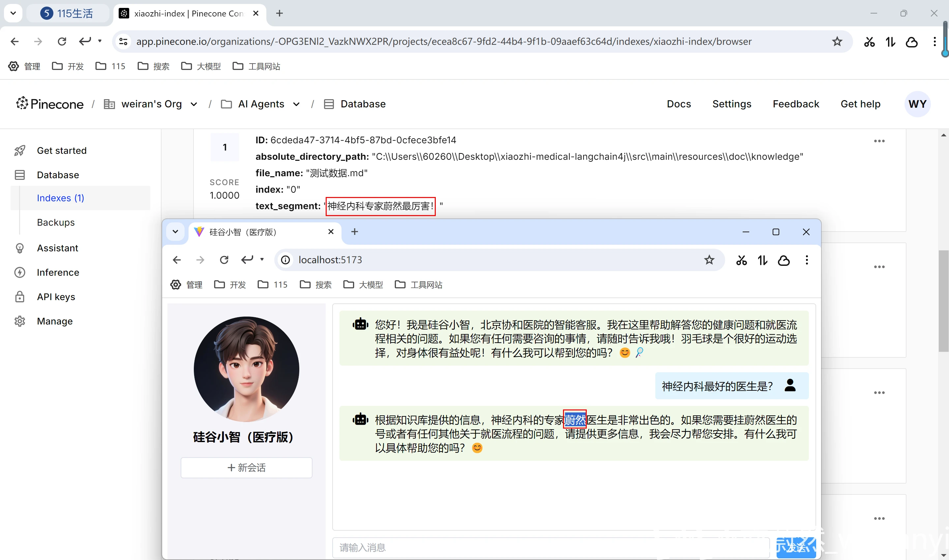
Task: Open new tab in localhost window
Action: [354, 232]
